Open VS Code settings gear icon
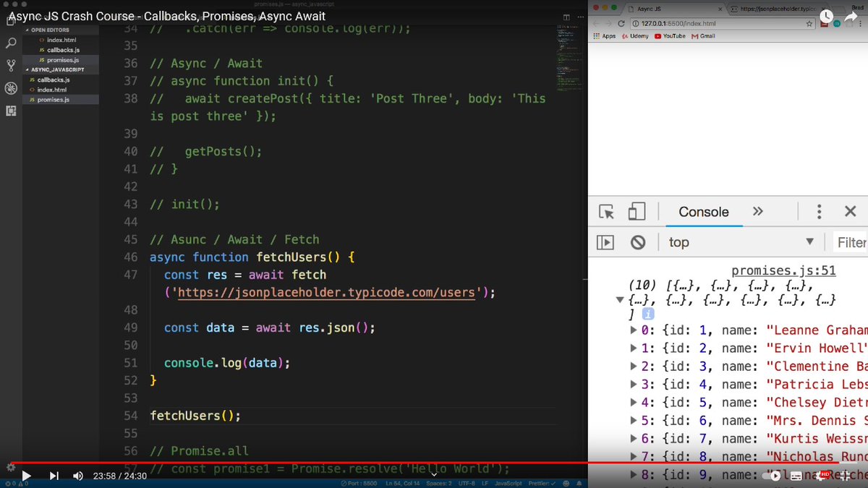 click(11, 467)
